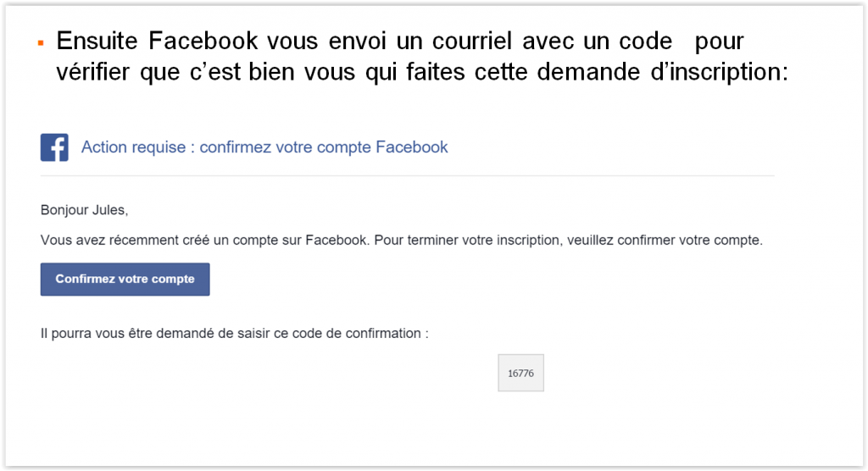Click "d'inscription:" at the heading's end
The height and width of the screenshot is (471, 868).
pyautogui.click(x=712, y=74)
